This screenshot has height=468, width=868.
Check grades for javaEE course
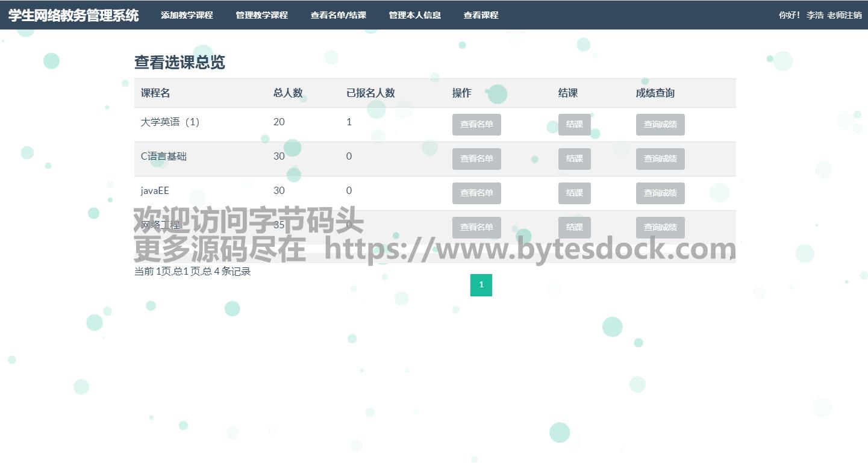[660, 193]
